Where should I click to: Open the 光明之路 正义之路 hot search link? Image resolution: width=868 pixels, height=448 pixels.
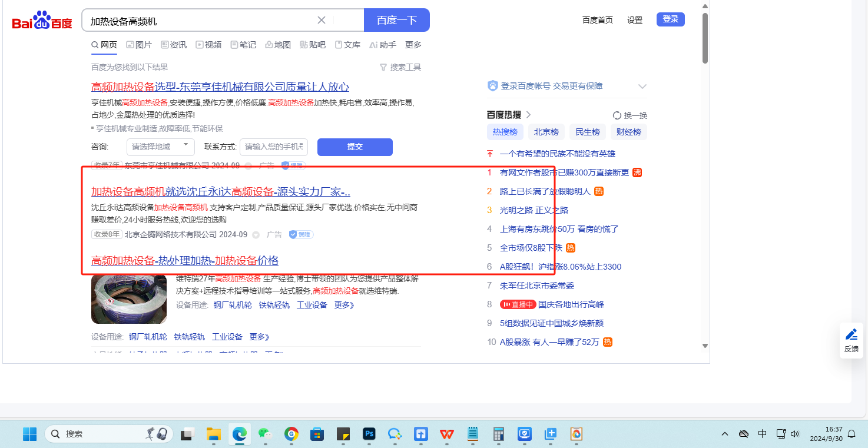pos(534,210)
